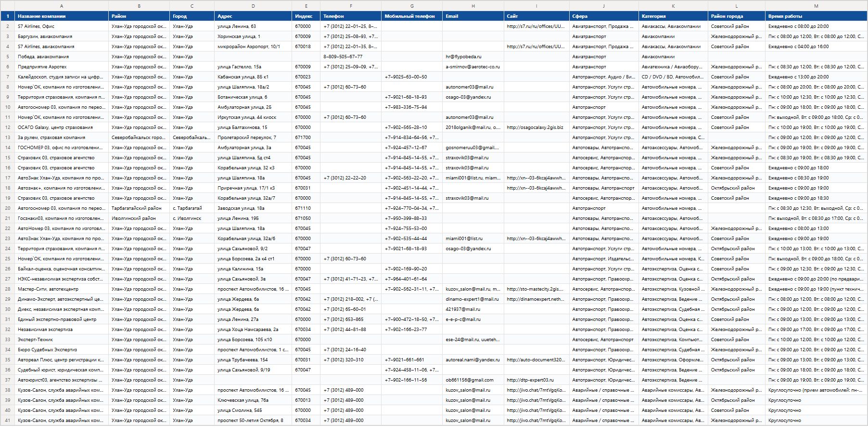This screenshot has width=868, height=434.
Task: Click the postal index 670023 cell
Action: click(x=306, y=77)
